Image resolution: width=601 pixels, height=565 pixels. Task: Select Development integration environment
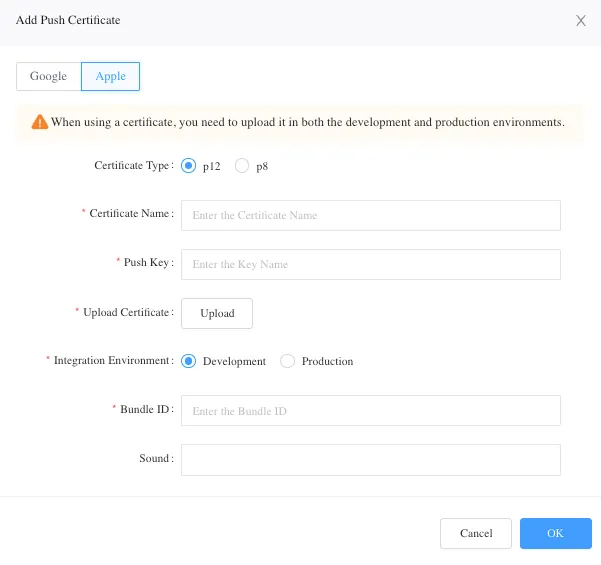click(x=188, y=361)
